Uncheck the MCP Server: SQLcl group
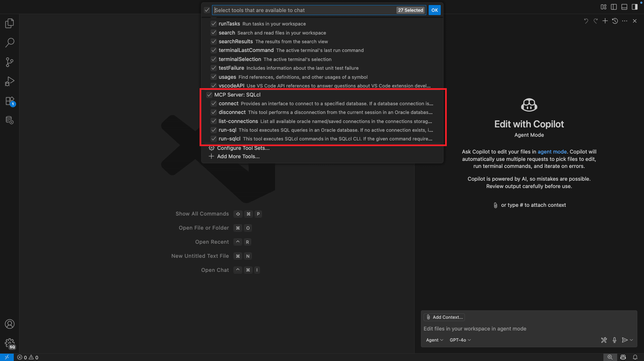644x361 pixels. [209, 95]
